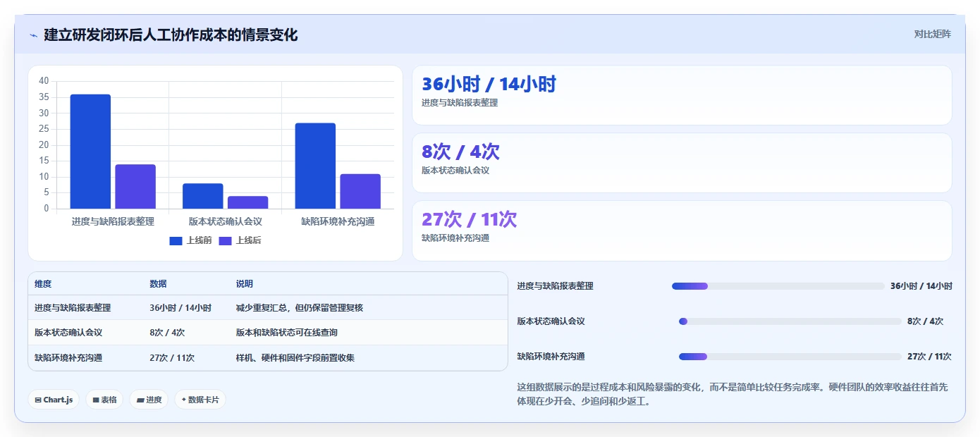Click the Chart.js tag chip

[x=54, y=400]
